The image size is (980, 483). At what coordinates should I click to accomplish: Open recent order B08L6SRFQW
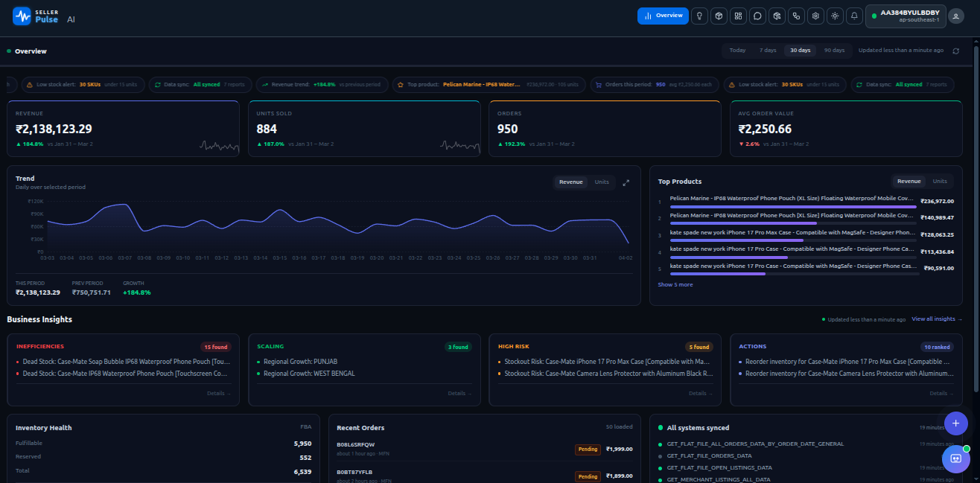484,449
